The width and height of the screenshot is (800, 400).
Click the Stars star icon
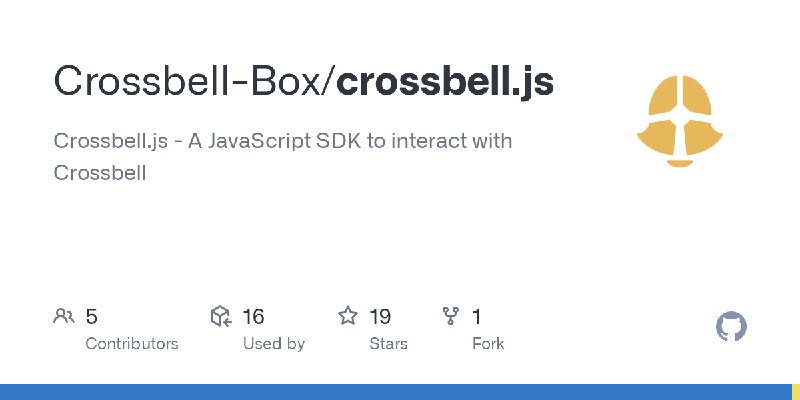coord(348,317)
